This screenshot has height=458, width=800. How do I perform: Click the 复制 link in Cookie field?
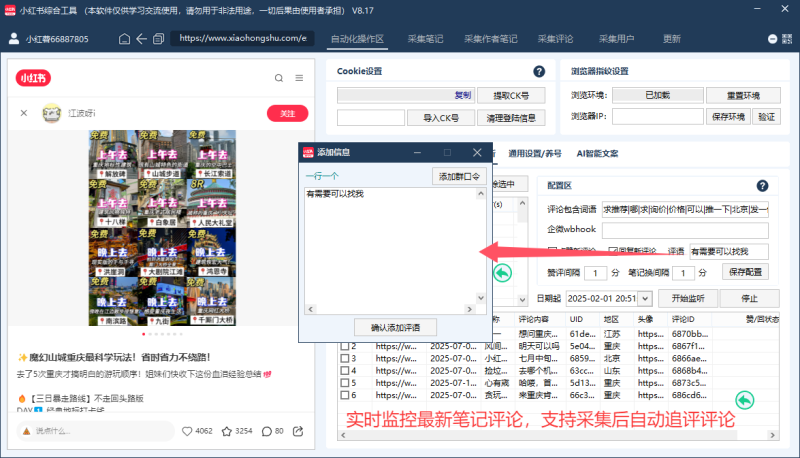[x=463, y=95]
